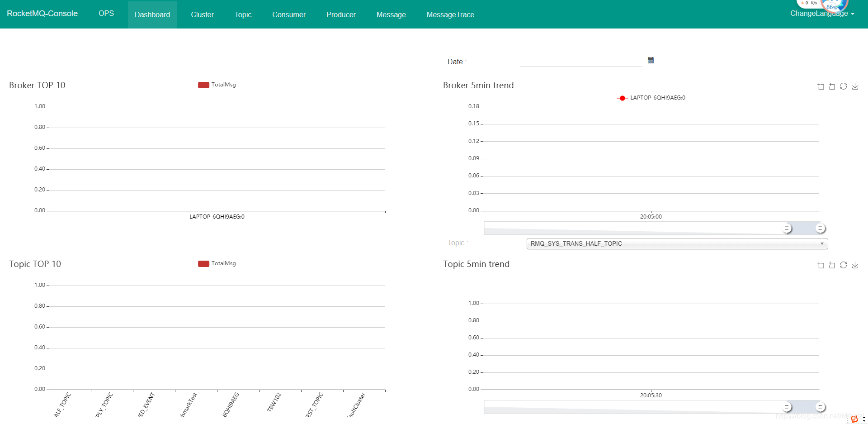Click area zoom icon in Topic trend toolbox
Screen dimensions: 868x424
click(x=821, y=265)
